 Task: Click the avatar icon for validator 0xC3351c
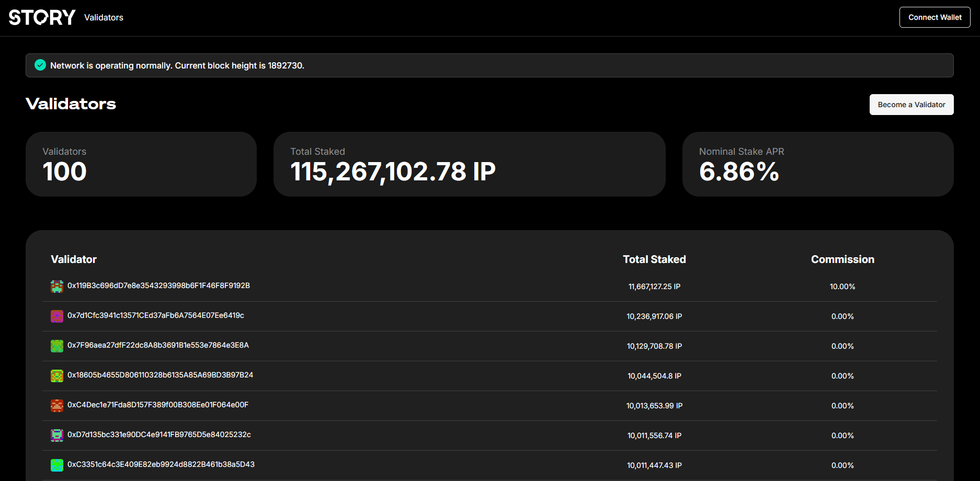pos(57,465)
